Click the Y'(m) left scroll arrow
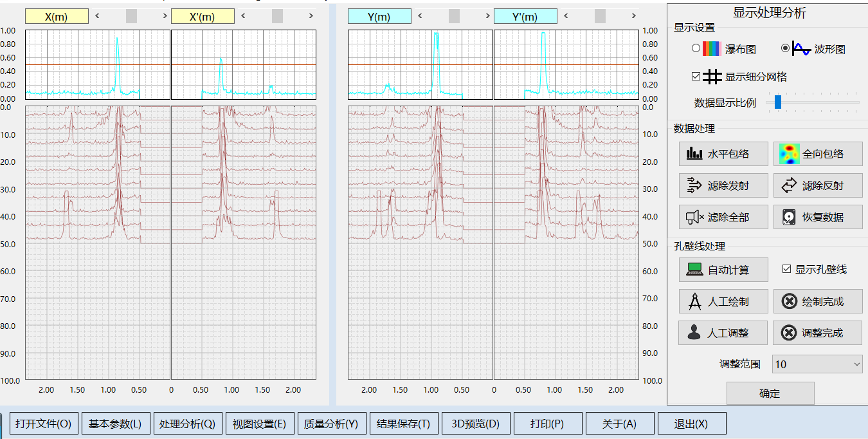 566,16
